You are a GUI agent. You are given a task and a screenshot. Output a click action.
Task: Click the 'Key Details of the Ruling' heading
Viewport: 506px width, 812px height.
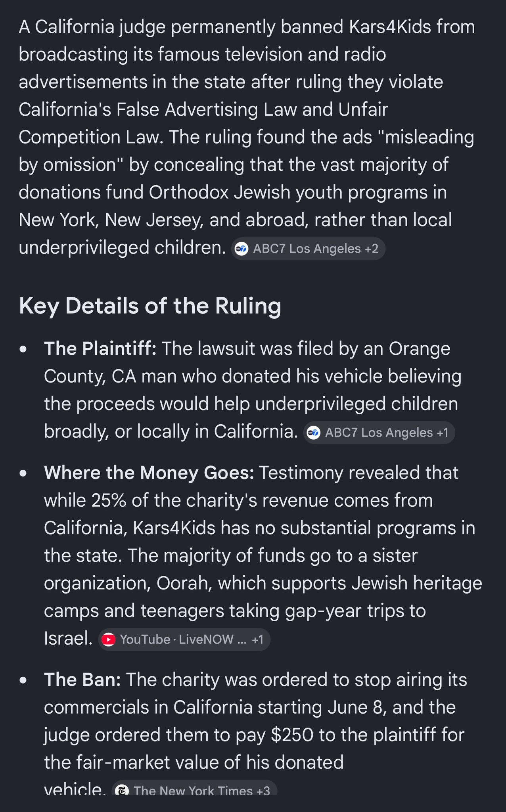click(150, 306)
